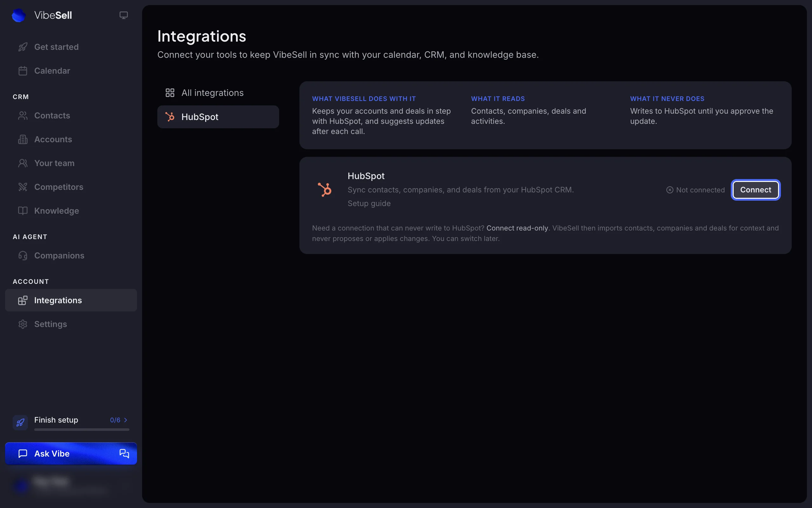Go to the Contacts section
This screenshot has height=508, width=812.
[71, 116]
